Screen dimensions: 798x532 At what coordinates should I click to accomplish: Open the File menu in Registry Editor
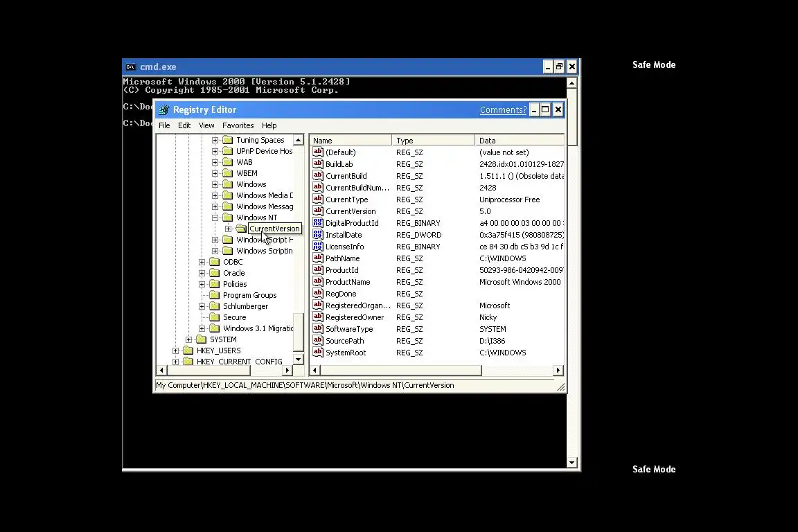pos(164,125)
